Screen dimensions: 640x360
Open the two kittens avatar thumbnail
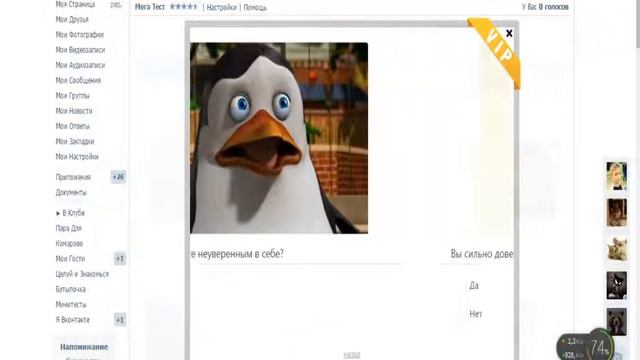coord(616,249)
